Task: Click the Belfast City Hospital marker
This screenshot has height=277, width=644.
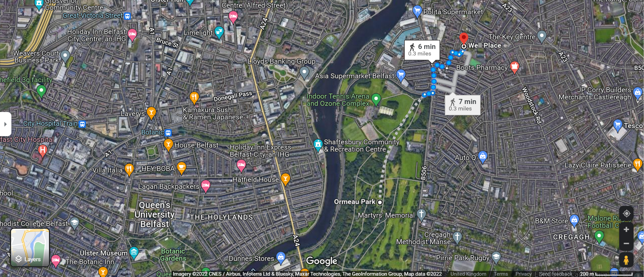Action: (x=42, y=151)
